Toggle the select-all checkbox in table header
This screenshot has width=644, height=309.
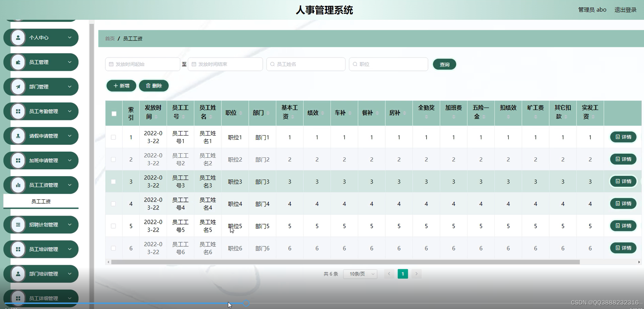[x=114, y=114]
